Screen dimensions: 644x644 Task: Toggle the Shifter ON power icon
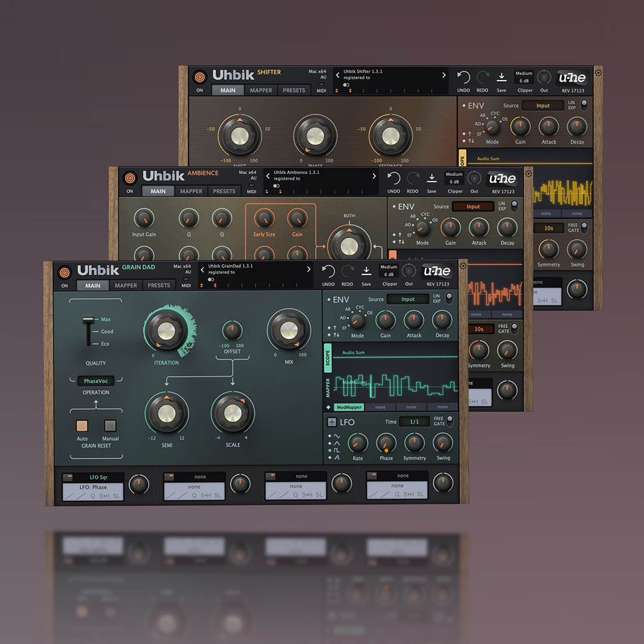tap(200, 77)
